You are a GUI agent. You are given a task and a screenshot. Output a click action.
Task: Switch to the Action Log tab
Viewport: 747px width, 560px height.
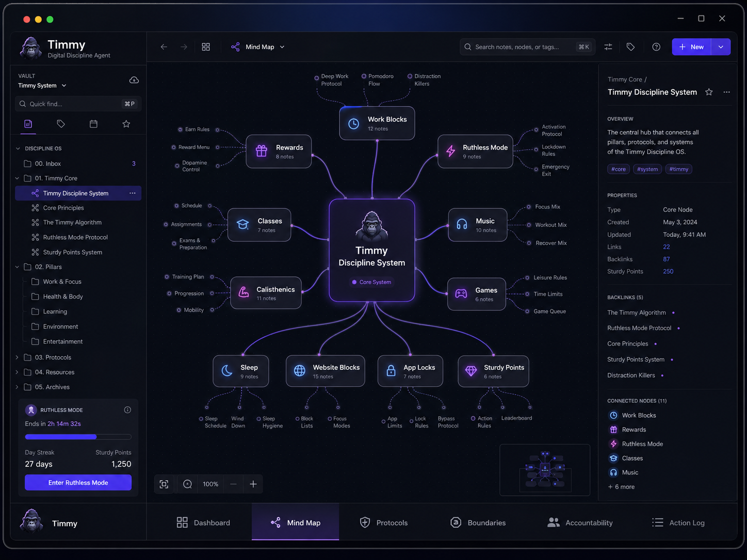(x=678, y=523)
